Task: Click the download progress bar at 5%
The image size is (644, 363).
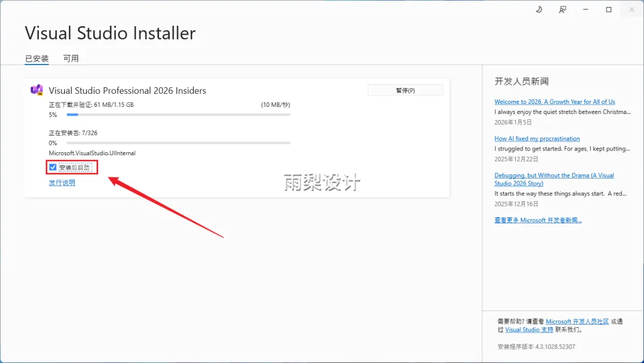Action: [x=178, y=115]
